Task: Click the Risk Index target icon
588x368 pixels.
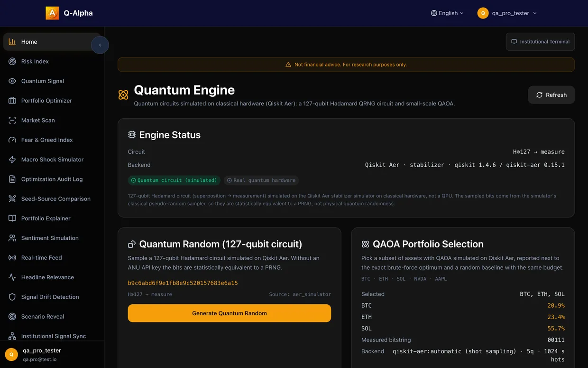Action: tap(12, 61)
